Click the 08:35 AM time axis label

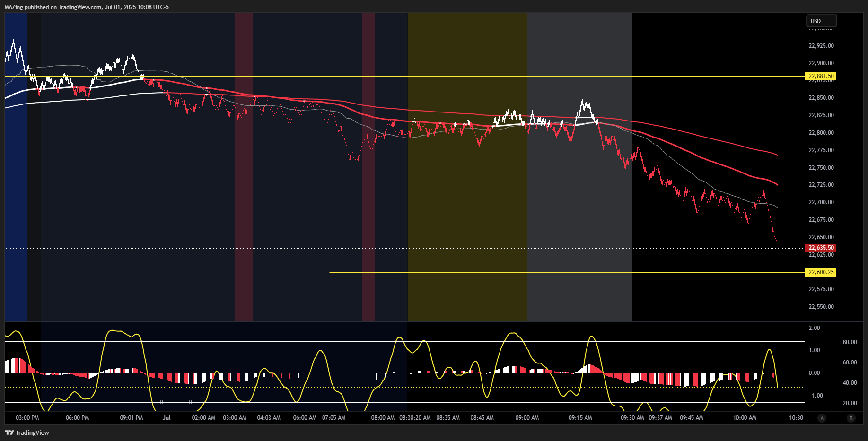coord(448,418)
